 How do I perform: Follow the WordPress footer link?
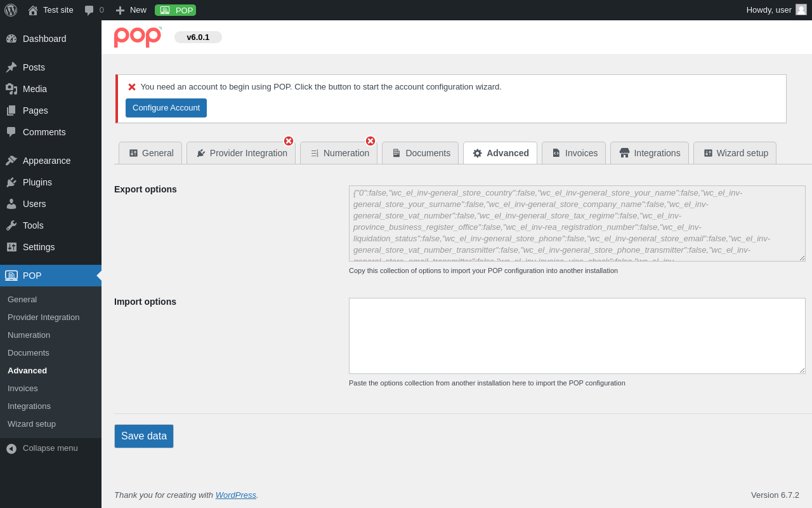[236, 495]
